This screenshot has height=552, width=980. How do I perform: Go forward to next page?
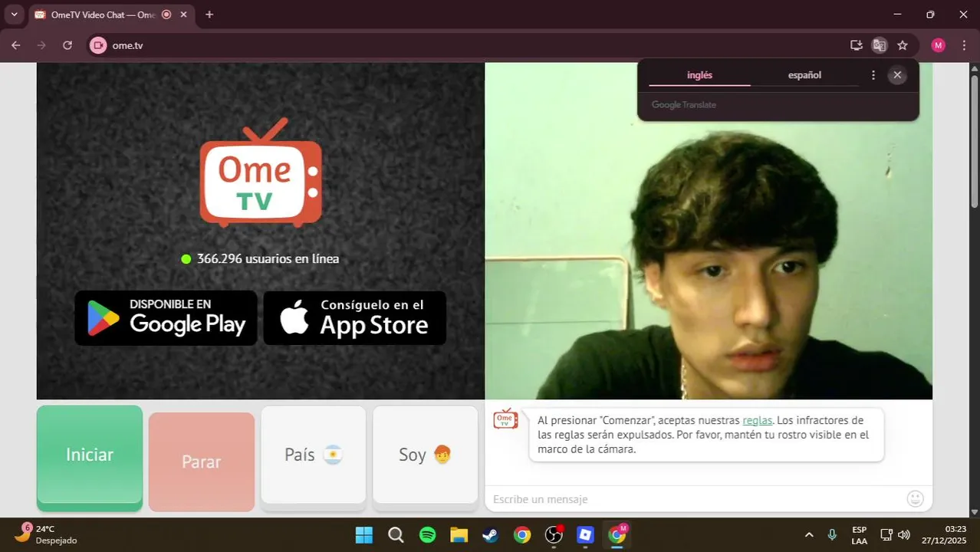pyautogui.click(x=41, y=45)
